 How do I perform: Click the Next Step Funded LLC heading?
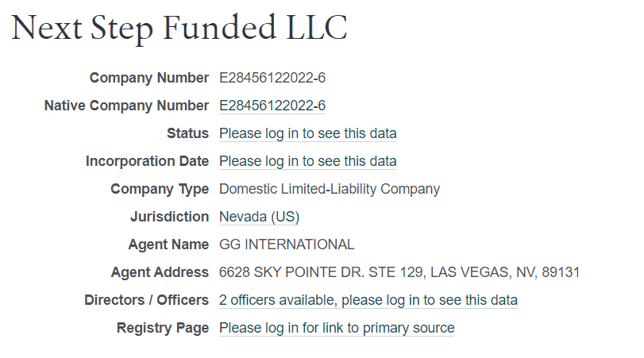click(x=179, y=29)
